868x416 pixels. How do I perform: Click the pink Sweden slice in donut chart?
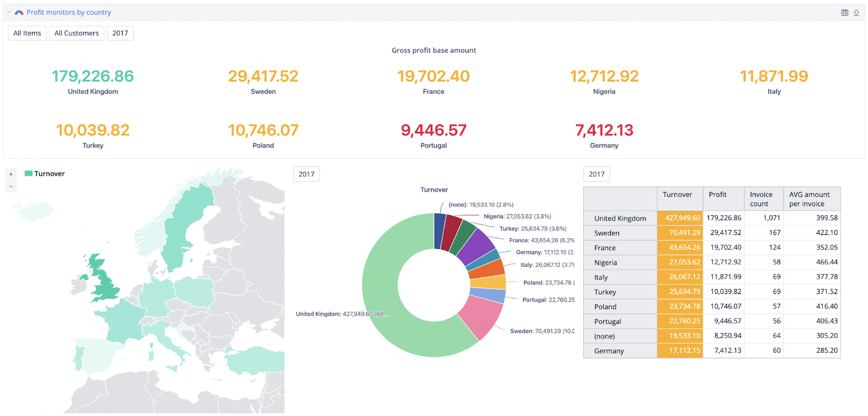(482, 317)
